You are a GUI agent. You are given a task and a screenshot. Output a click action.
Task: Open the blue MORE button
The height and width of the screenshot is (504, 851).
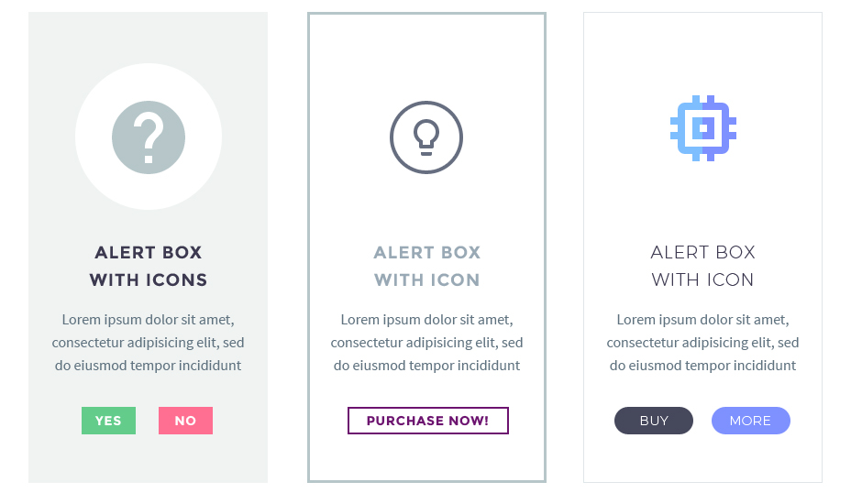click(x=750, y=421)
